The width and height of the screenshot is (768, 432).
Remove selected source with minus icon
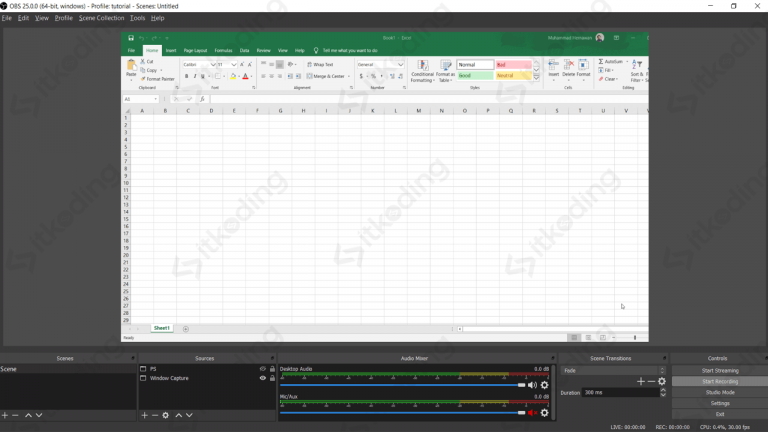[x=154, y=415]
